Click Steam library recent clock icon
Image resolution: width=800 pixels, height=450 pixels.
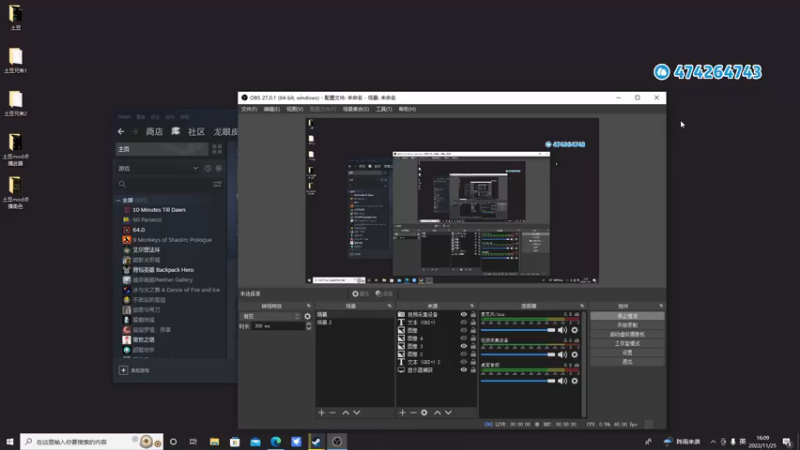click(x=208, y=168)
